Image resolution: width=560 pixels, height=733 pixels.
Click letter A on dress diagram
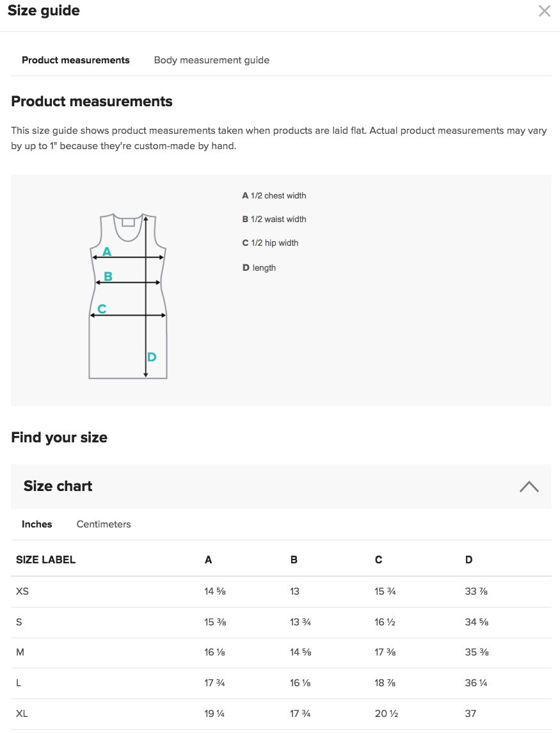pyautogui.click(x=107, y=252)
